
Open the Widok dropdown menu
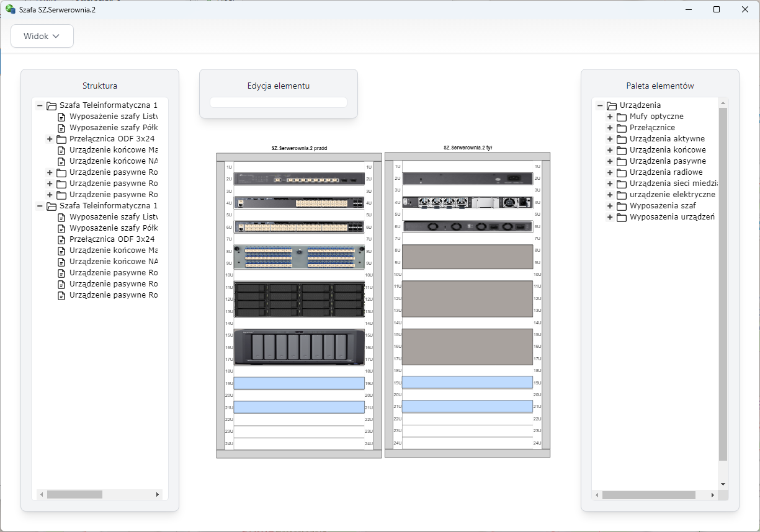[42, 36]
